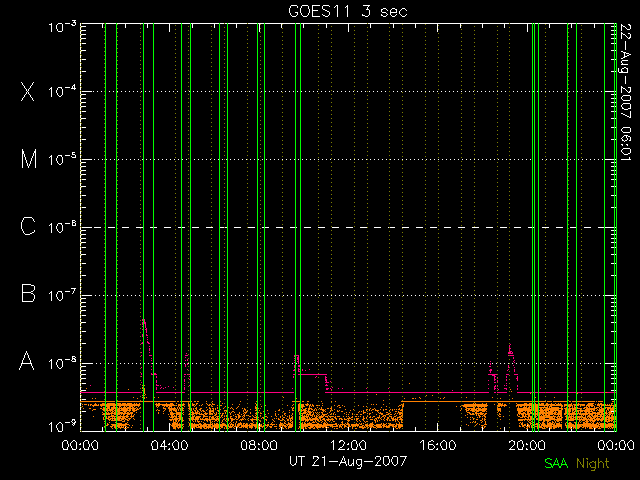
Task: Click the 20:00 time axis label
Action: point(527,445)
